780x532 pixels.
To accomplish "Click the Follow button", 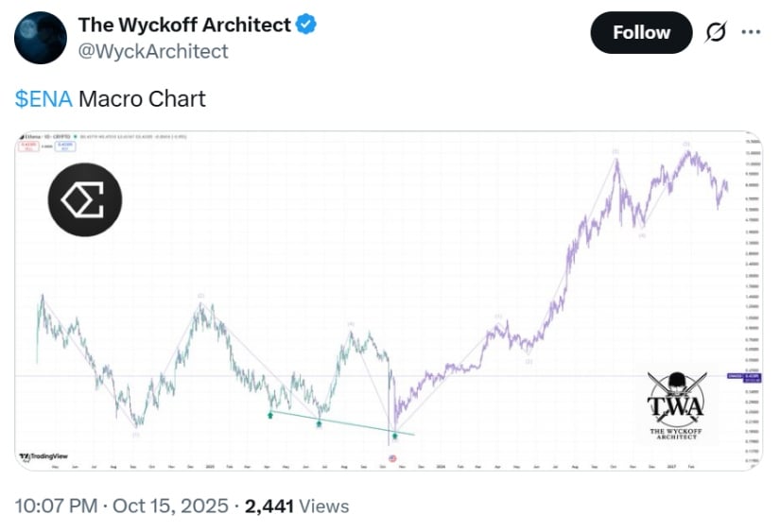I will (641, 33).
